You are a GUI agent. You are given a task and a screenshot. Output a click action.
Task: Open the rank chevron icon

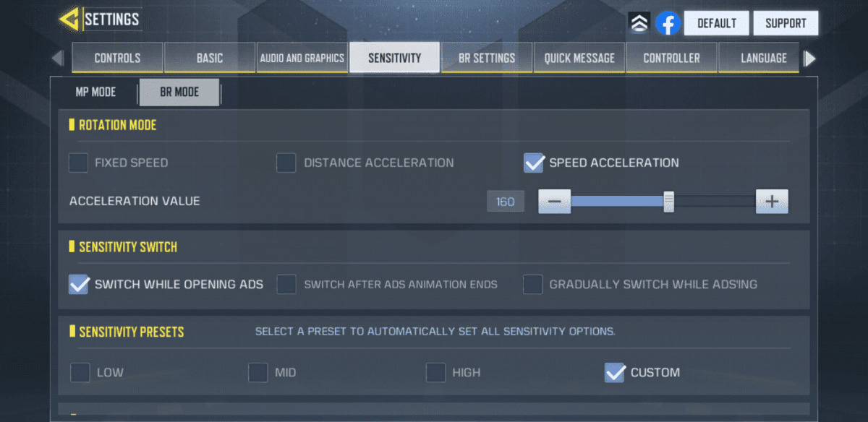click(x=639, y=23)
